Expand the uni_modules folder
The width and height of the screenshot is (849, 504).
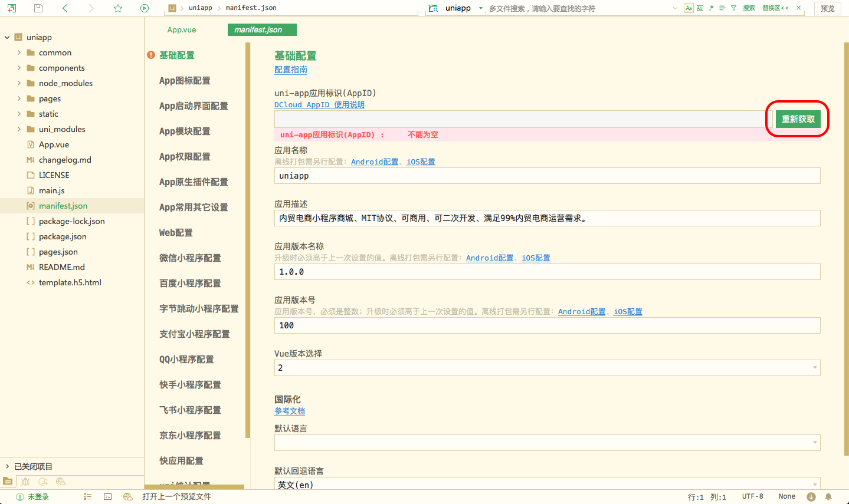[19, 129]
